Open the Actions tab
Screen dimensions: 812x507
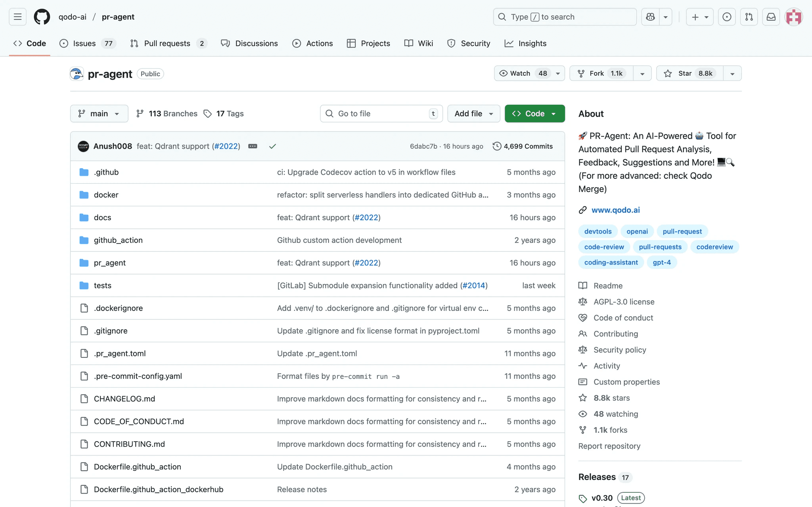click(312, 43)
